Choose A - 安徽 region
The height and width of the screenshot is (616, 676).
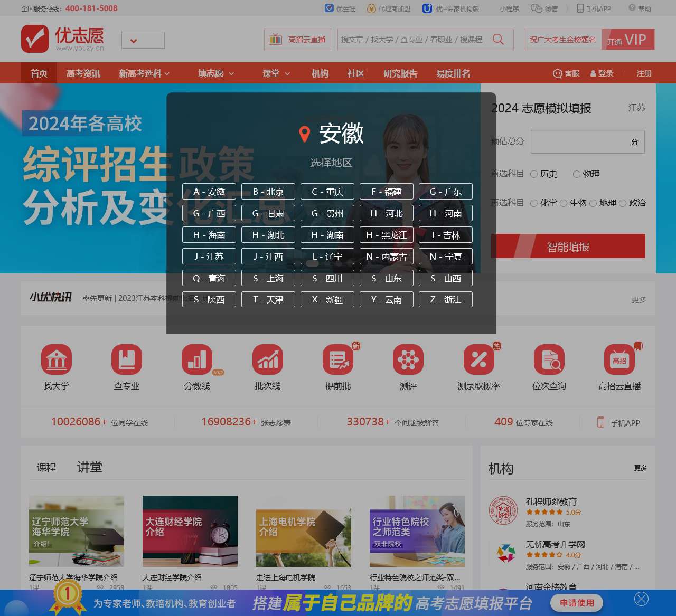[x=209, y=192]
